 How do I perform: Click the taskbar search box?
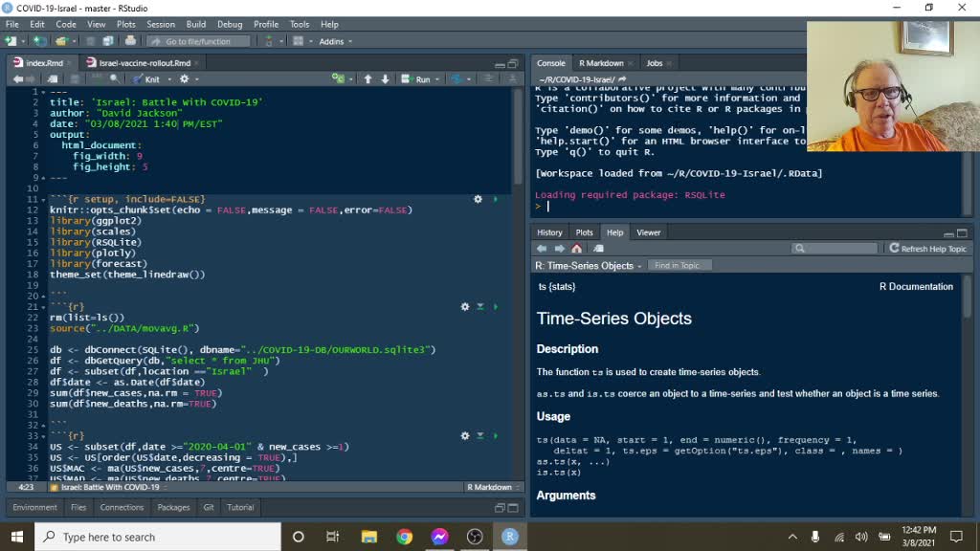tap(158, 537)
